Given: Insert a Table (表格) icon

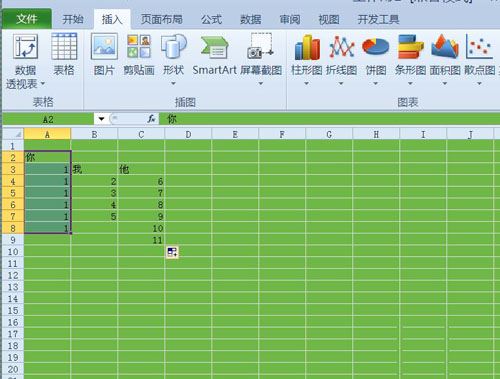Looking at the screenshot, I should coord(64,46).
